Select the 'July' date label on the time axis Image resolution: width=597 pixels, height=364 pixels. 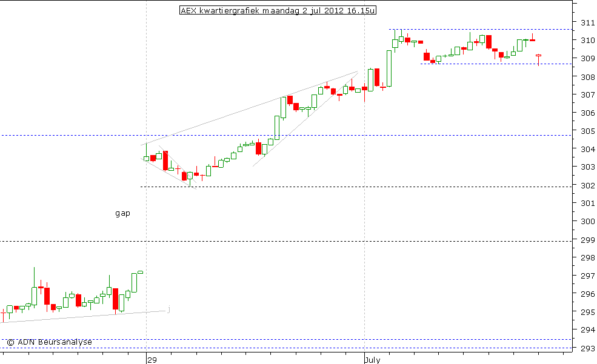click(372, 360)
